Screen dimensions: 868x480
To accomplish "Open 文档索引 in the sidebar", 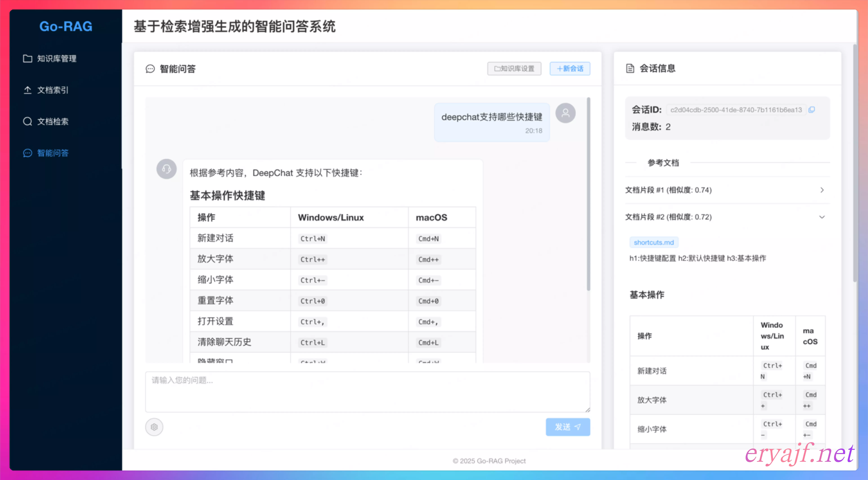I will pos(66,90).
